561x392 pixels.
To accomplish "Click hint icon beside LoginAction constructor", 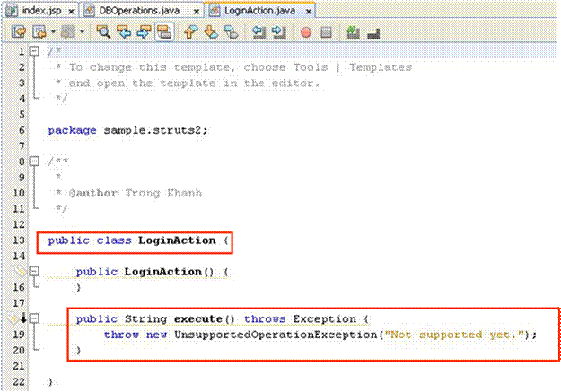I will pyautogui.click(x=21, y=272).
